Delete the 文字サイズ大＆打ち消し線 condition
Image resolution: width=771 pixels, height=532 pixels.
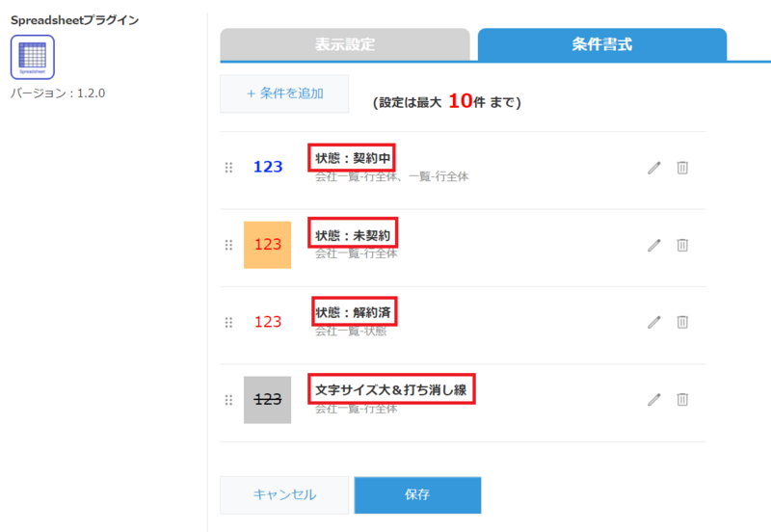pyautogui.click(x=682, y=399)
